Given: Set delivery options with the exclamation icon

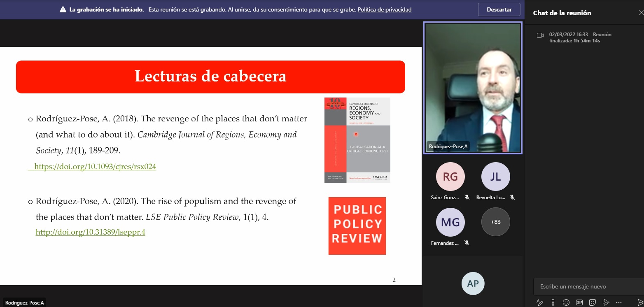Looking at the screenshot, I should click(x=553, y=302).
